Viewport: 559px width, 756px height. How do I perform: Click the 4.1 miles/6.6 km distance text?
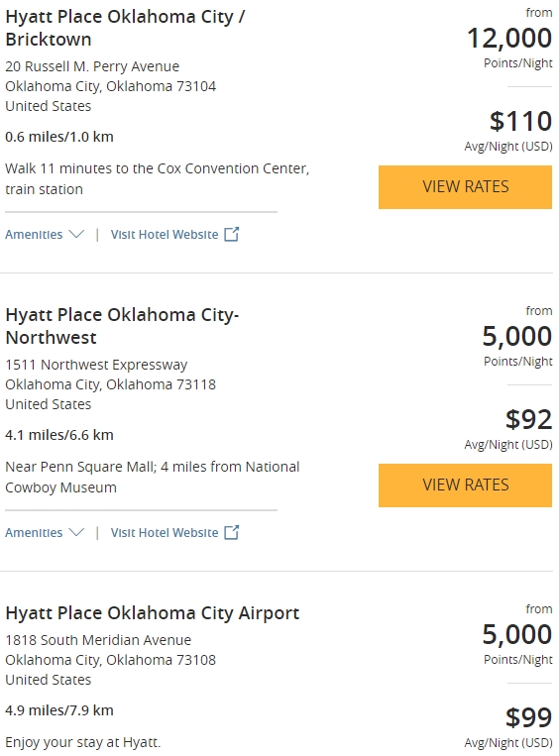click(59, 435)
